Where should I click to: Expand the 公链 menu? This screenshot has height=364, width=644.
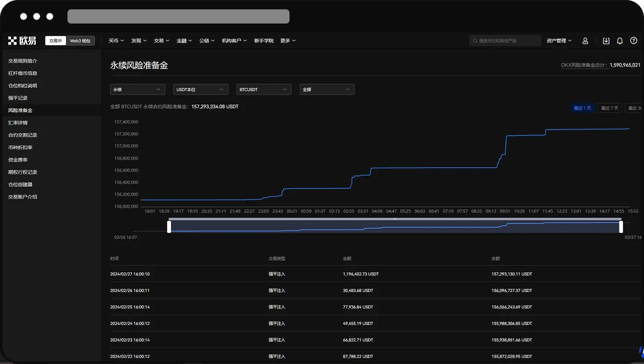207,41
